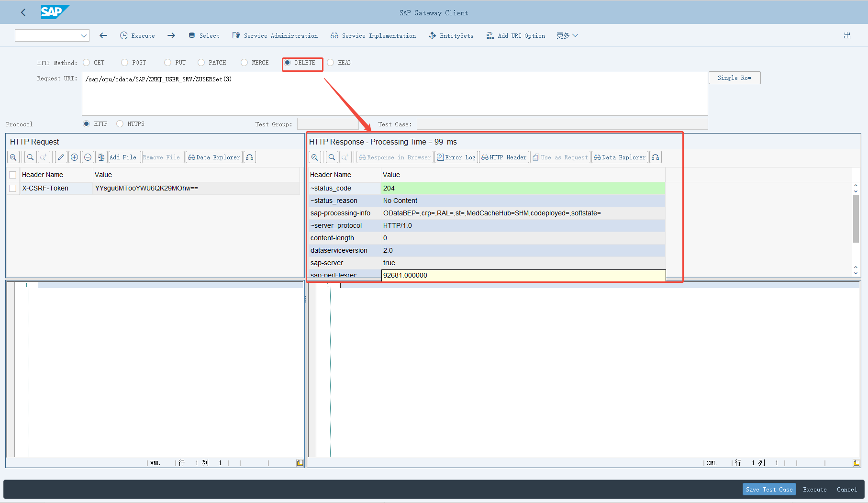Screen dimensions: 868x503
Task: Click find icon in HTTP Response toolbar
Action: (x=332, y=157)
